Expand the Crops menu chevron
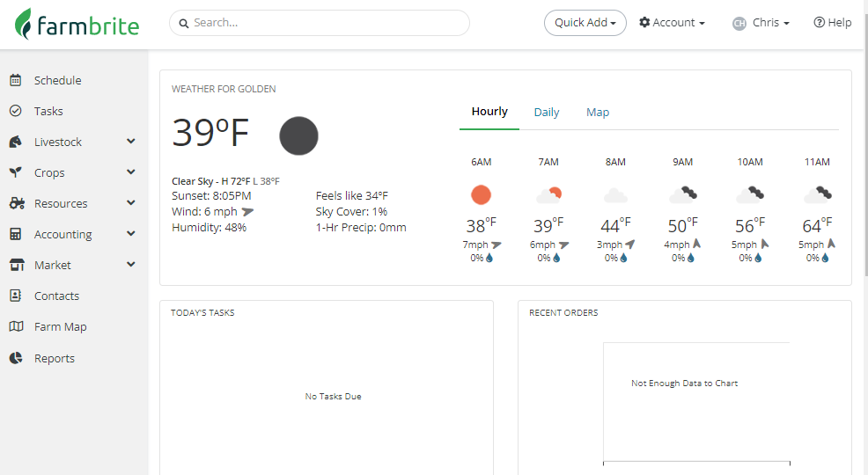This screenshot has height=475, width=868. click(130, 172)
